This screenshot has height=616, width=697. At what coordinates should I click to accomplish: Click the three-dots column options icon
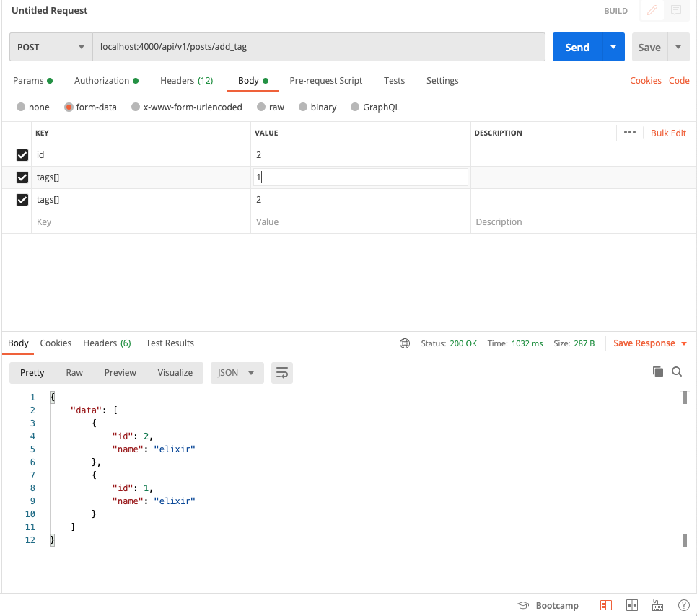coord(629,133)
